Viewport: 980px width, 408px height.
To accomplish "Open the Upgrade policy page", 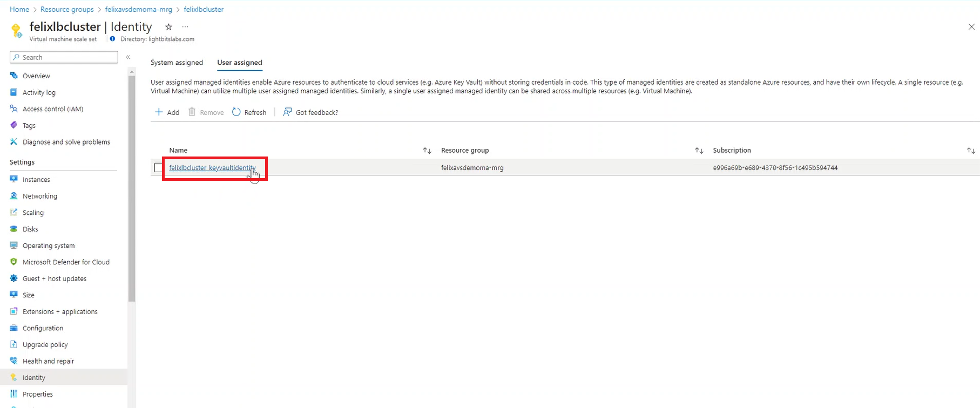I will tap(45, 345).
